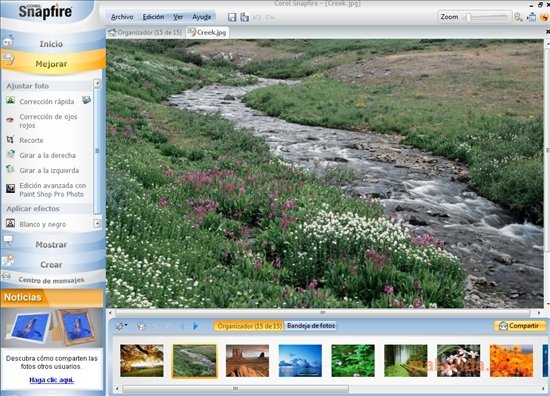The width and height of the screenshot is (550, 396).
Task: Click the second icon in the organizer toolbar
Action: (141, 326)
